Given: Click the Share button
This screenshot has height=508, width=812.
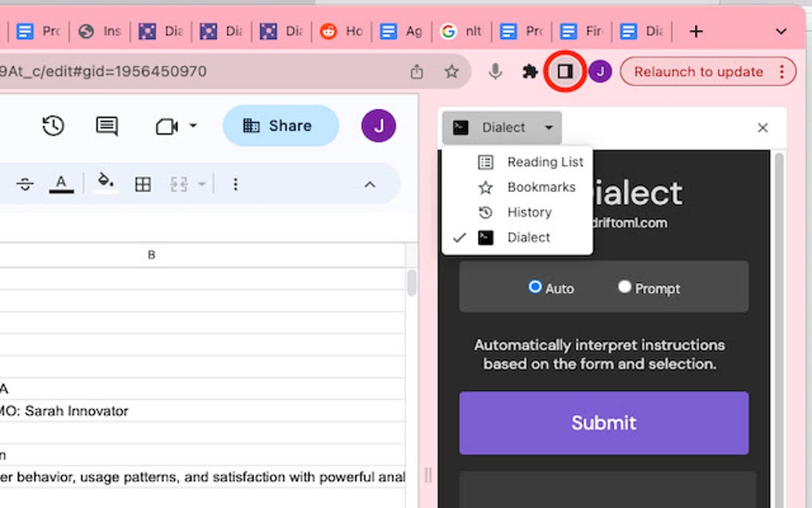Looking at the screenshot, I should click(280, 125).
